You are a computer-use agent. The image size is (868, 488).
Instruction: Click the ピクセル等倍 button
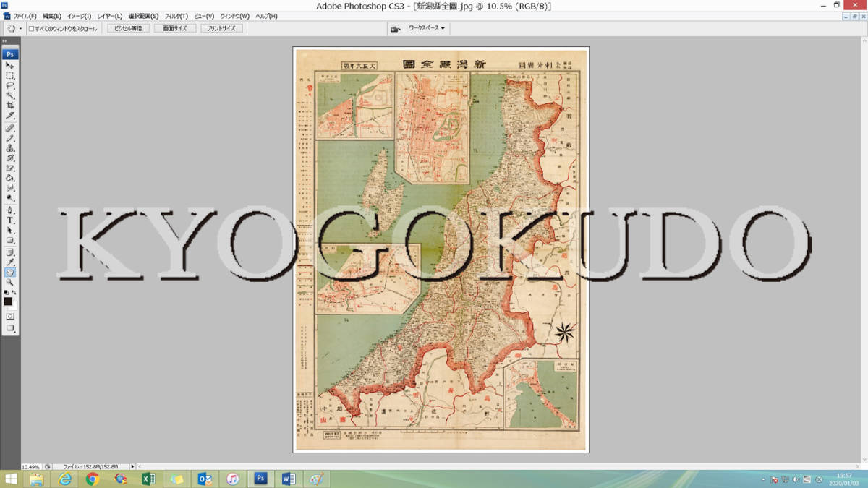coord(128,28)
